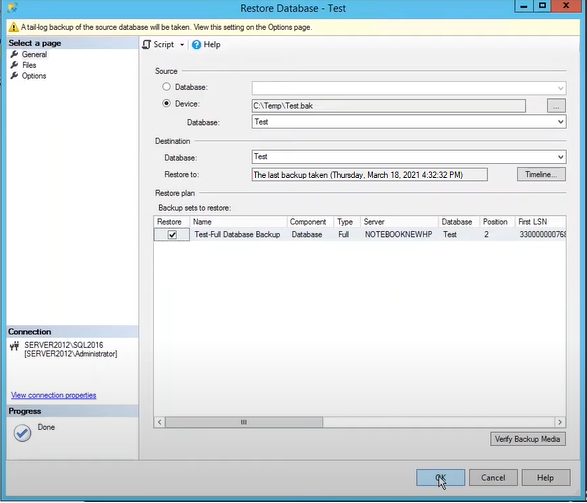Select the Device radio button
The width and height of the screenshot is (587, 503).
point(166,103)
